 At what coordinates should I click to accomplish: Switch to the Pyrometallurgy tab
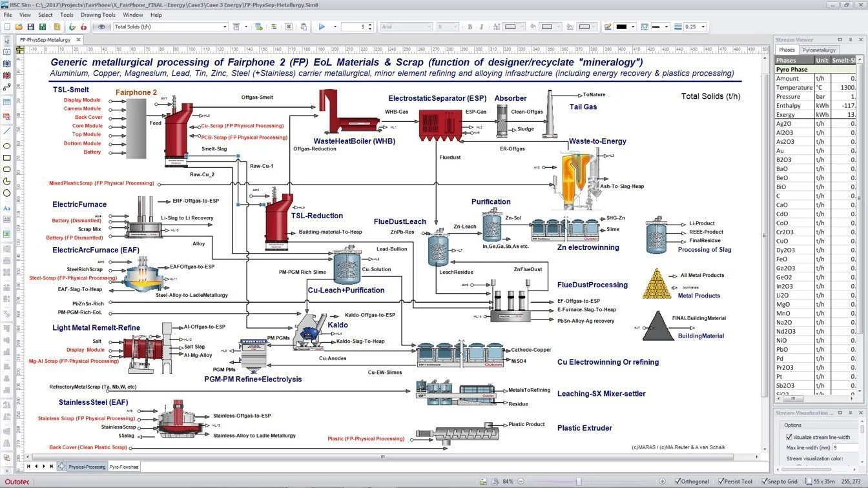tap(819, 50)
